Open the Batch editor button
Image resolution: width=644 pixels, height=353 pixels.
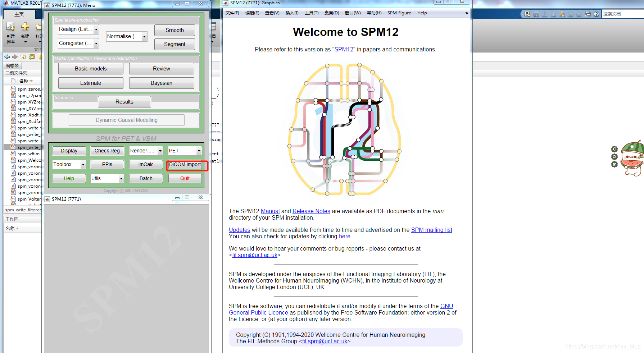coord(146,179)
